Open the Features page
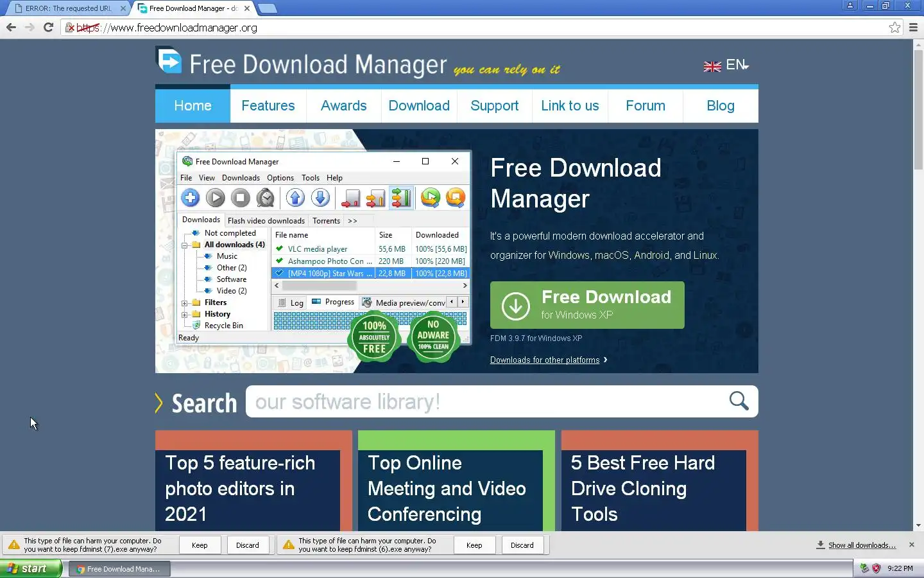Screen dimensions: 924x578 [268, 106]
